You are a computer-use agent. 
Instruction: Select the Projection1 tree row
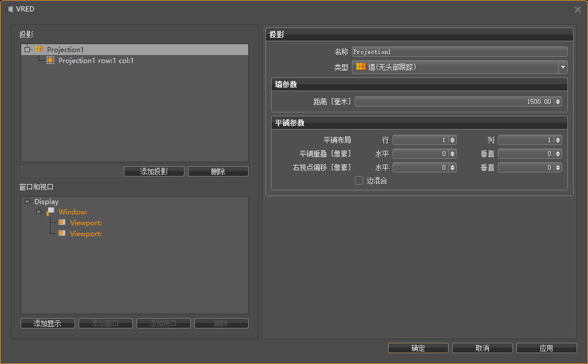[135, 49]
